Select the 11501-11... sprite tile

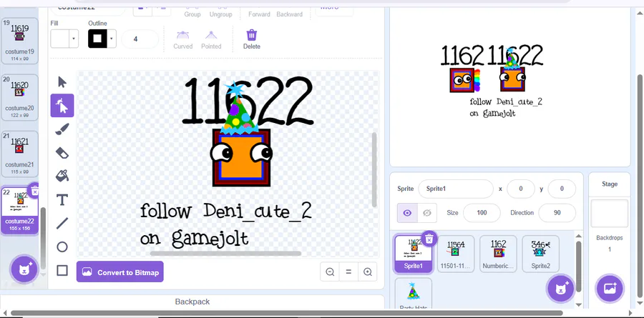456,254
